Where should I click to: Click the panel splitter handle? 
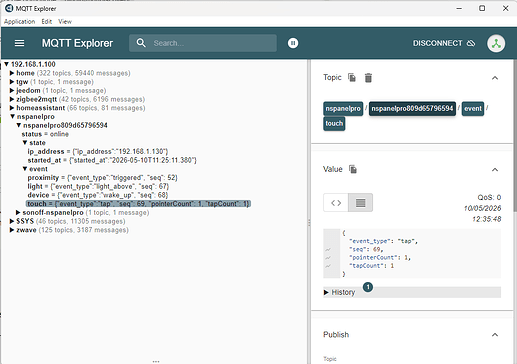coord(309,222)
